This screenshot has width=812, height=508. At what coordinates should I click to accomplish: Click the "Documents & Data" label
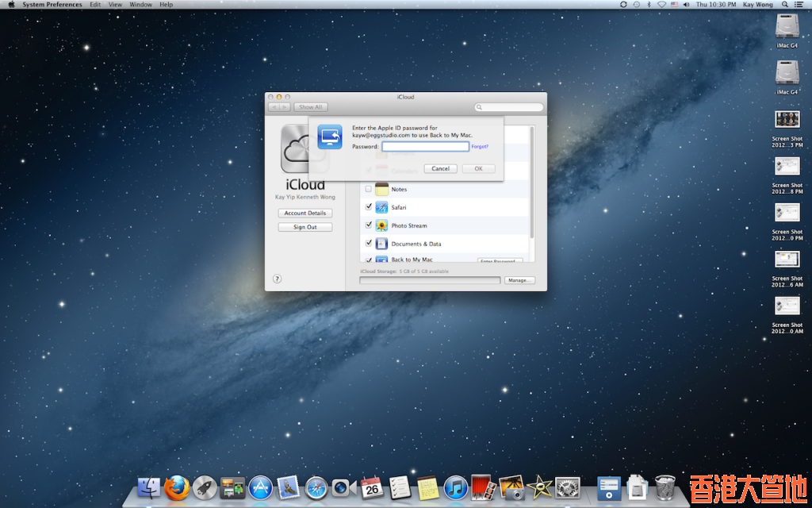click(416, 244)
